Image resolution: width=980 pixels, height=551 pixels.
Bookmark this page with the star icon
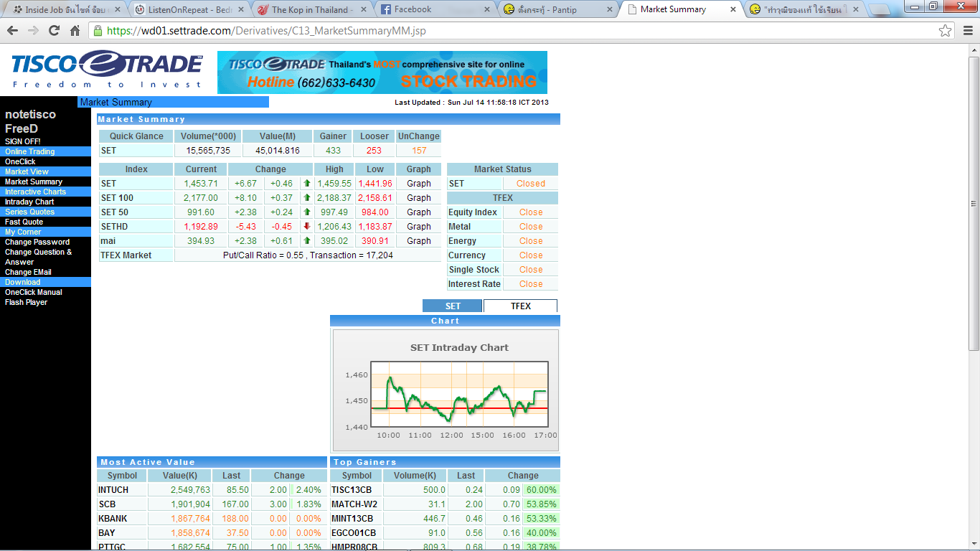946,31
